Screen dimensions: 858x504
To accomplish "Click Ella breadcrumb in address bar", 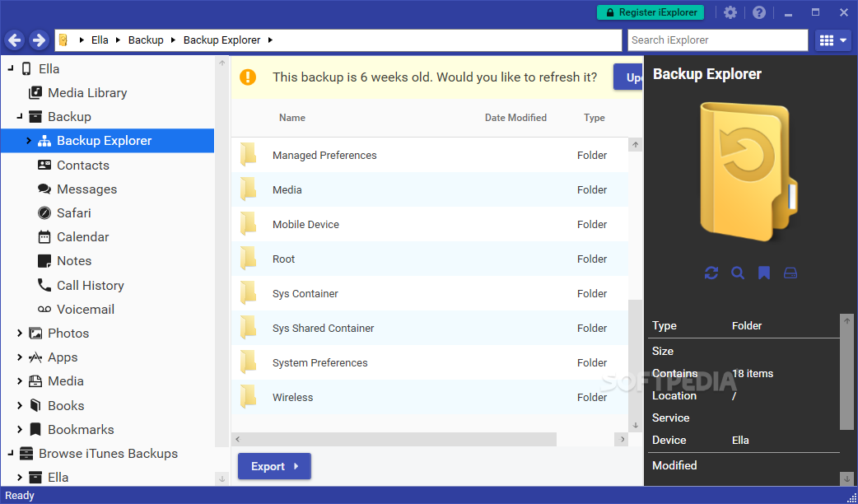I will [x=100, y=40].
